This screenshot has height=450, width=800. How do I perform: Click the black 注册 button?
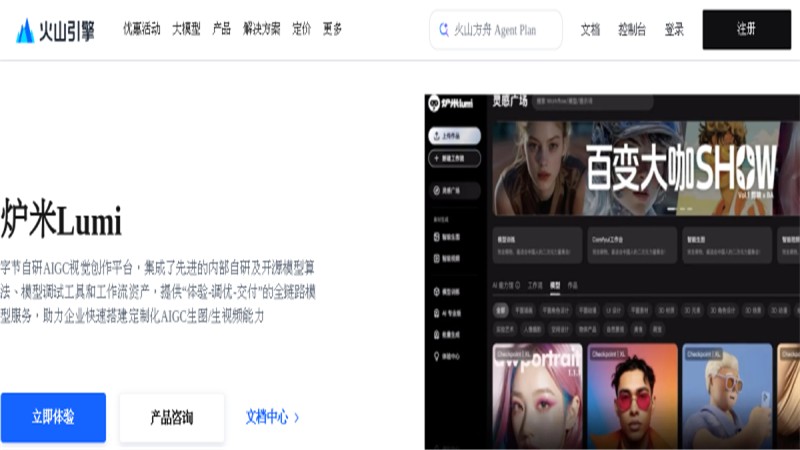[x=746, y=30]
